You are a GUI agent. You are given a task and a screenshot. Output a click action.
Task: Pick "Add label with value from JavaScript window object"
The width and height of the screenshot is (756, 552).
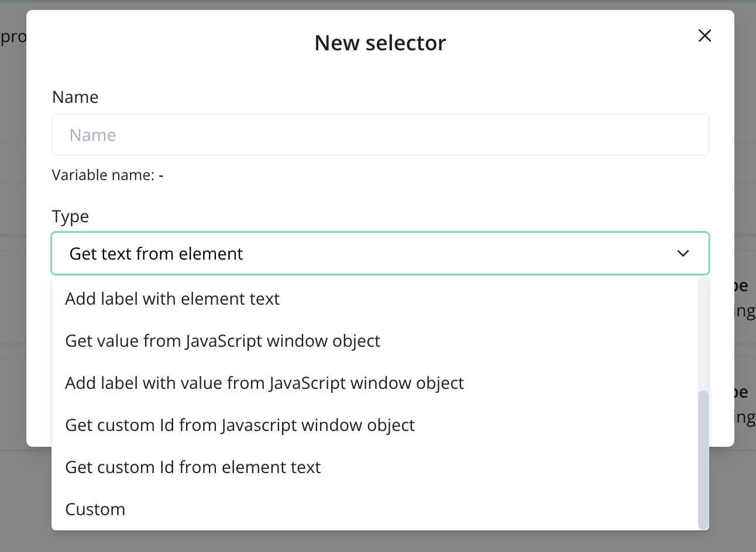[x=264, y=383]
